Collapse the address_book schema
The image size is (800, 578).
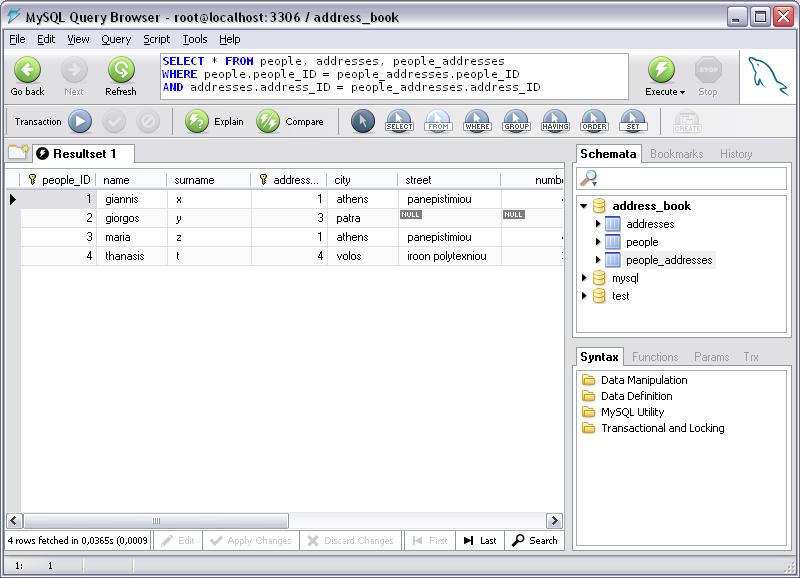pyautogui.click(x=584, y=206)
